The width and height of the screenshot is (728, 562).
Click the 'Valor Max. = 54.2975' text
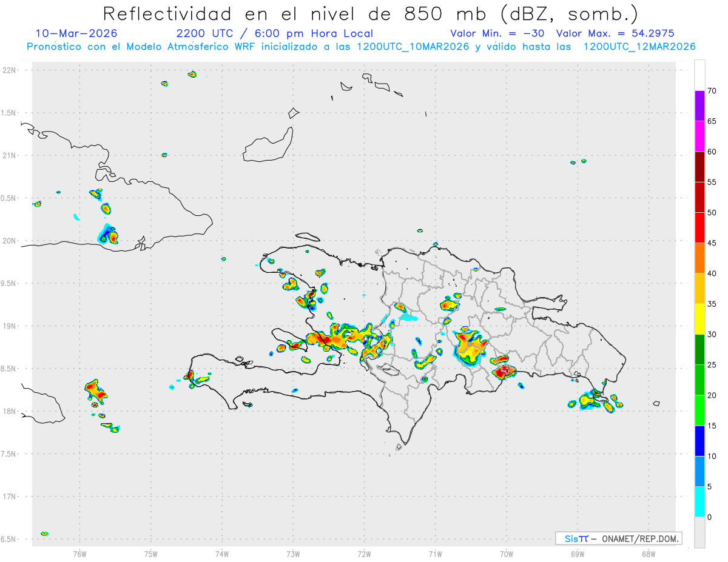pyautogui.click(x=615, y=33)
